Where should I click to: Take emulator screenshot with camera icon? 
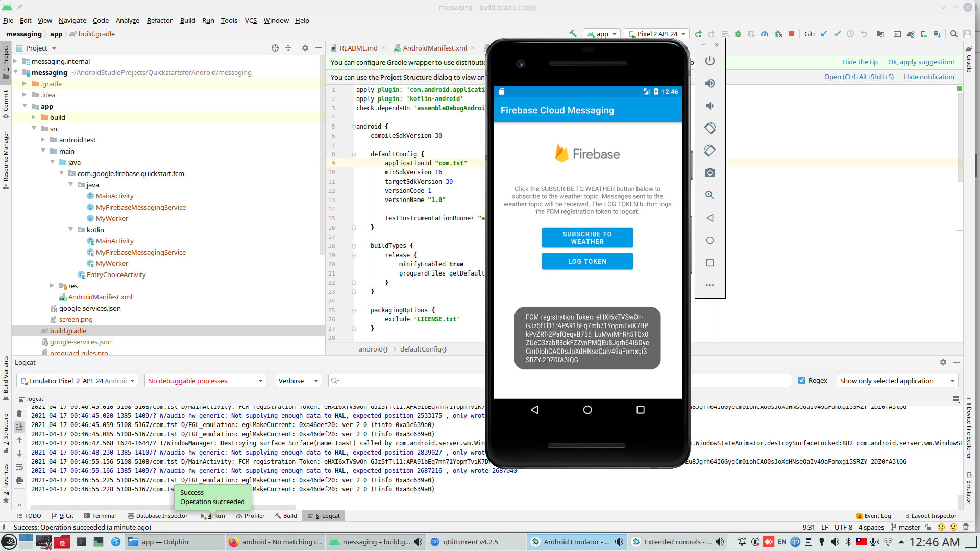pos(709,173)
